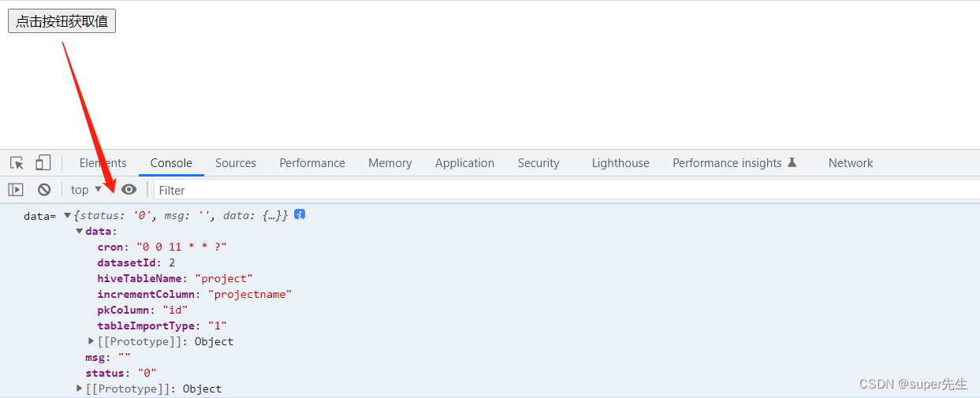Viewport: 980px width, 398px height.
Task: Go to the Application tab
Action: (x=464, y=163)
